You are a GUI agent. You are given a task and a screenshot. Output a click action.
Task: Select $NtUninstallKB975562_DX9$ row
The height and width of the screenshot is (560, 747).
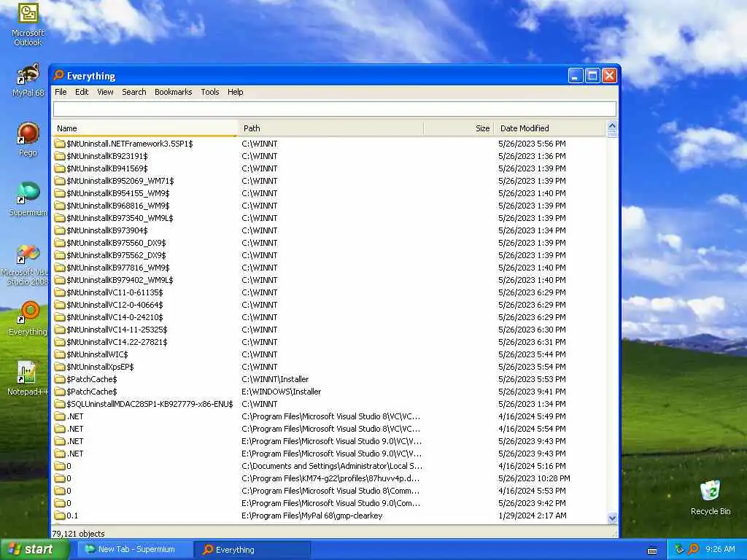pos(329,255)
